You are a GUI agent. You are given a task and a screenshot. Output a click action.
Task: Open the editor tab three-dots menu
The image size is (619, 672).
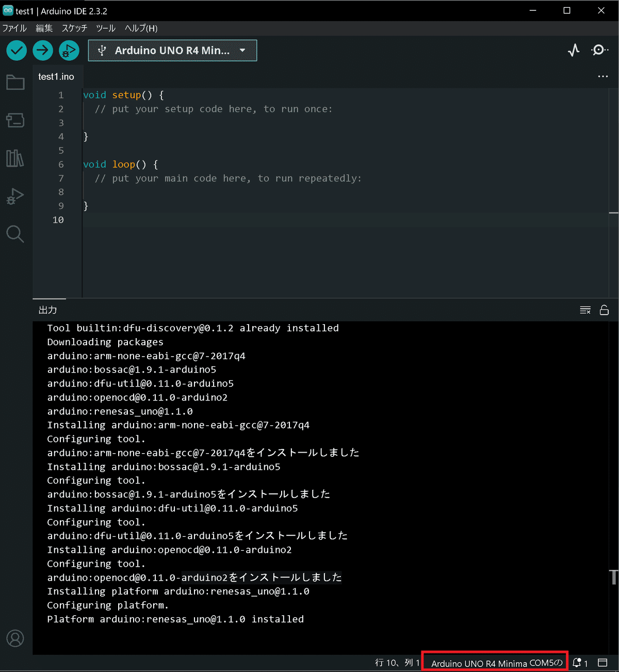tap(602, 76)
